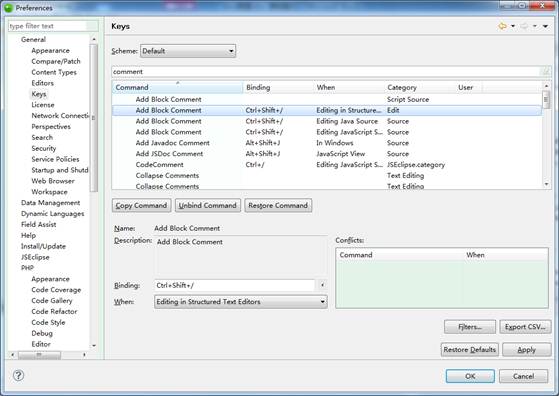Open Appearance under General

coord(50,51)
